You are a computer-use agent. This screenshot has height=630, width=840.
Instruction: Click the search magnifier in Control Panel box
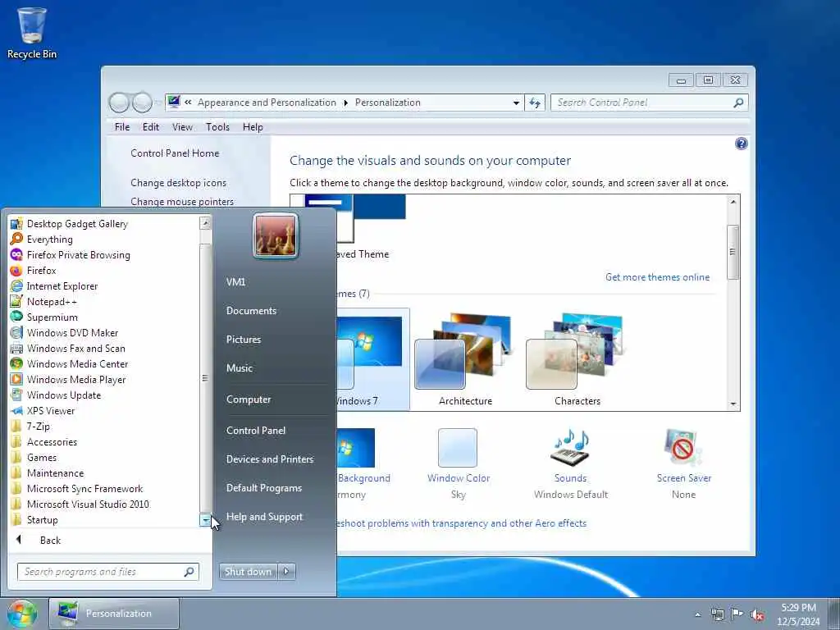click(738, 103)
